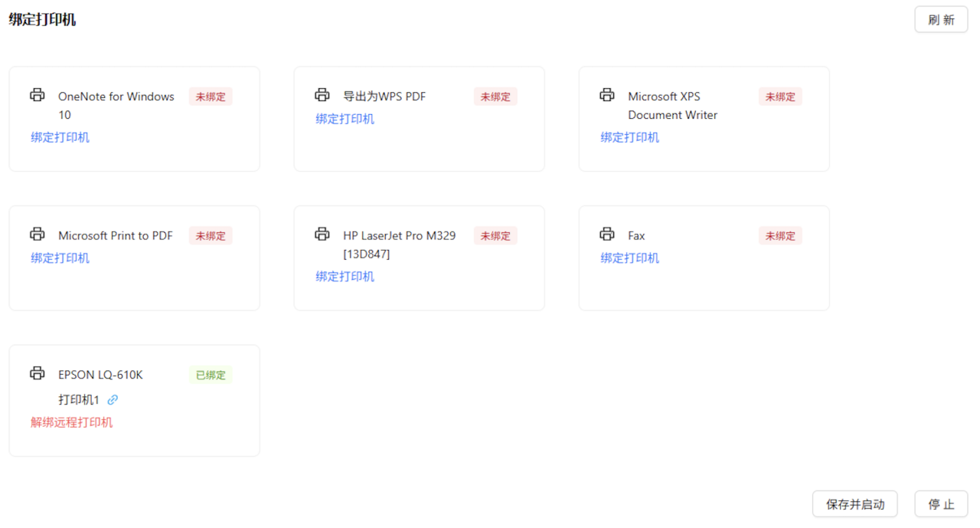
Task: Click the 停止 stop button
Action: [x=941, y=504]
